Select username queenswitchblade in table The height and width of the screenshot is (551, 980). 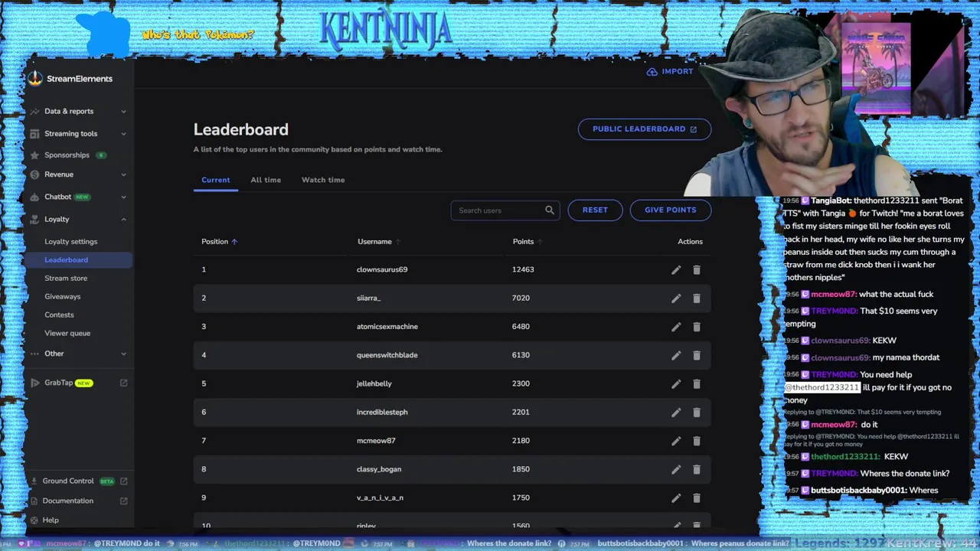point(387,355)
